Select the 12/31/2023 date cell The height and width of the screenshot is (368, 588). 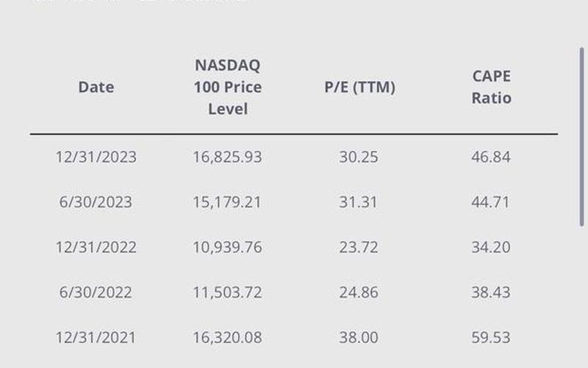click(x=96, y=157)
